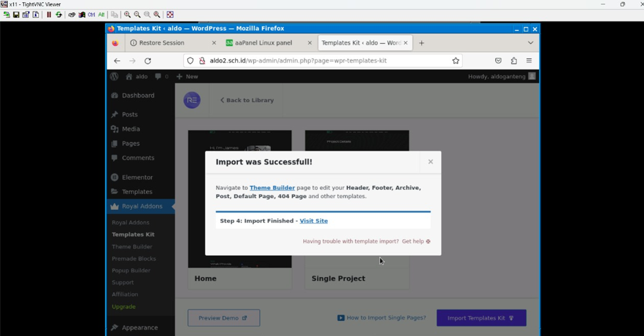Open Theme Builder submenu item
The height and width of the screenshot is (336, 644).
click(x=132, y=247)
